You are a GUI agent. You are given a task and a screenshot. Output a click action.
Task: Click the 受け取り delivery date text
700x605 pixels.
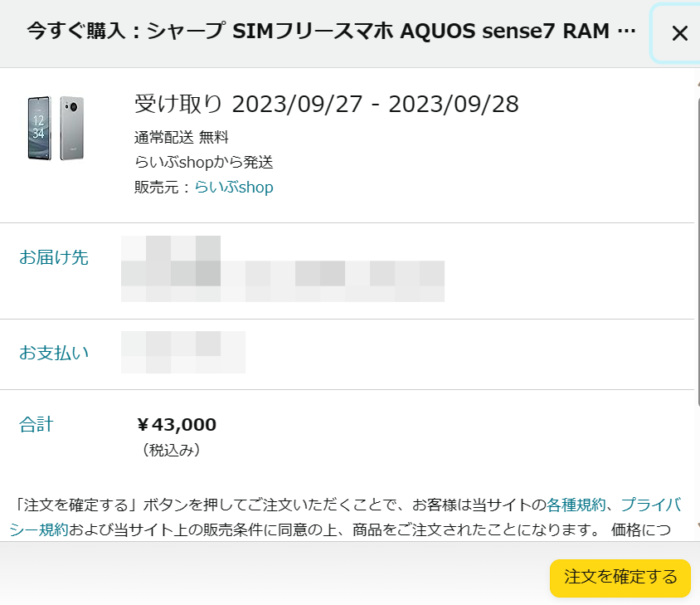326,104
